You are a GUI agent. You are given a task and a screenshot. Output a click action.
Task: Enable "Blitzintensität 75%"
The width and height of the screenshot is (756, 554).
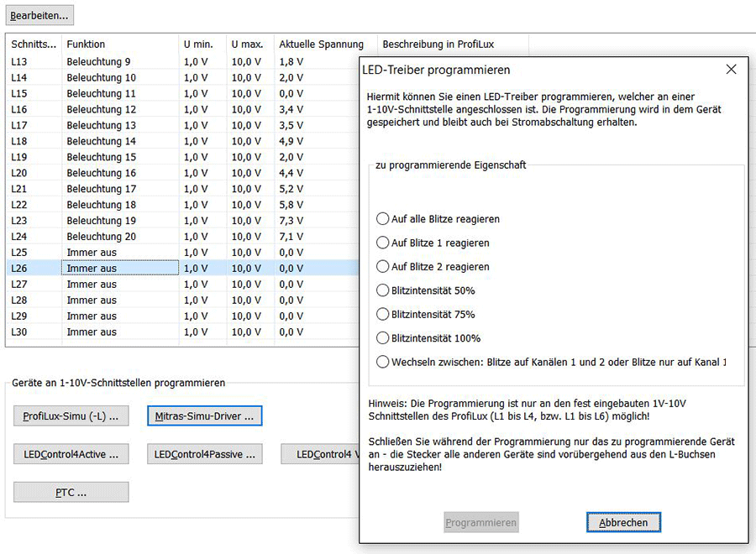tap(382, 316)
